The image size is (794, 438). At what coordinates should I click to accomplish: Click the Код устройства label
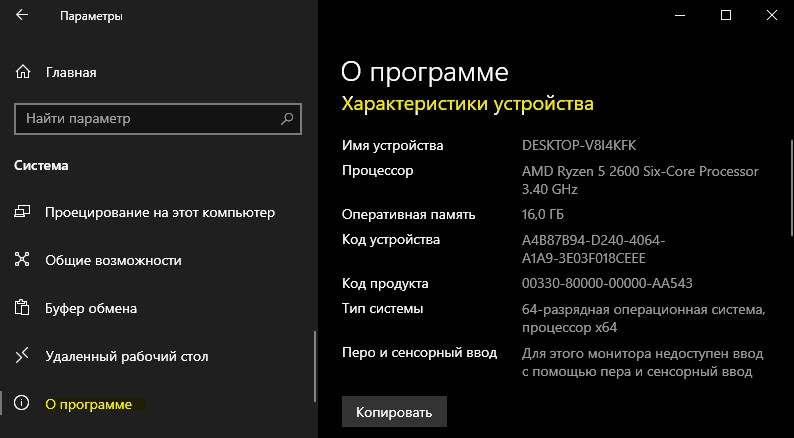[391, 240]
